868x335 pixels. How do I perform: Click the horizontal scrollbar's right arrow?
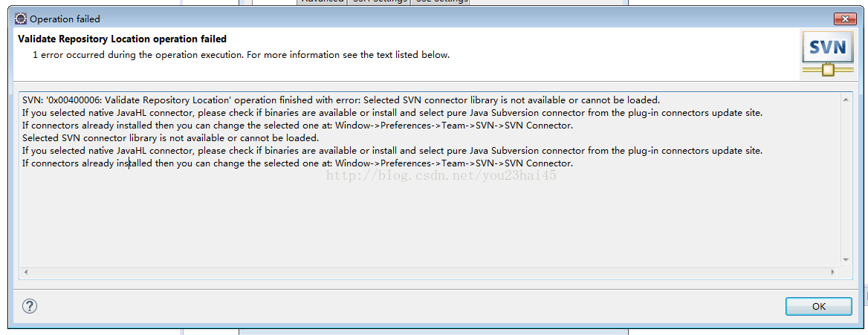tap(833, 273)
